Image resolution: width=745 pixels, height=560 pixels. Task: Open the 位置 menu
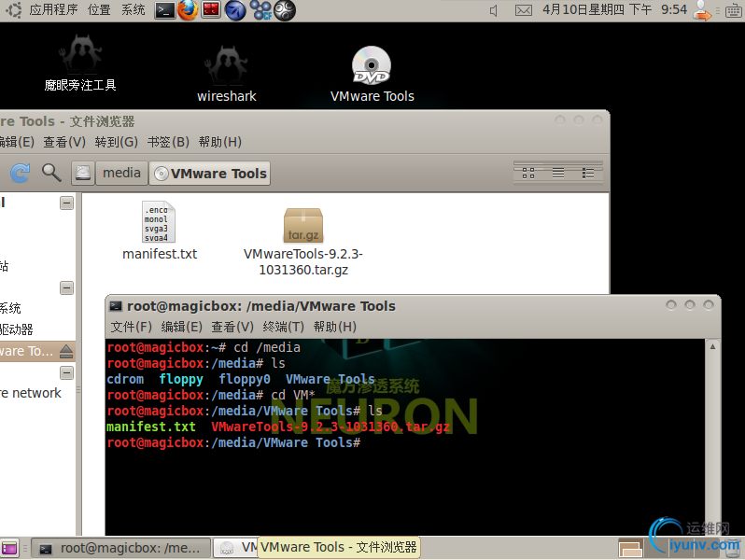[99, 10]
